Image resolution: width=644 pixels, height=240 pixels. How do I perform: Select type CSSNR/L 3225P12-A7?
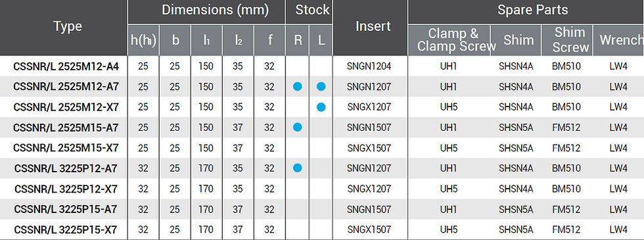[x=66, y=168]
